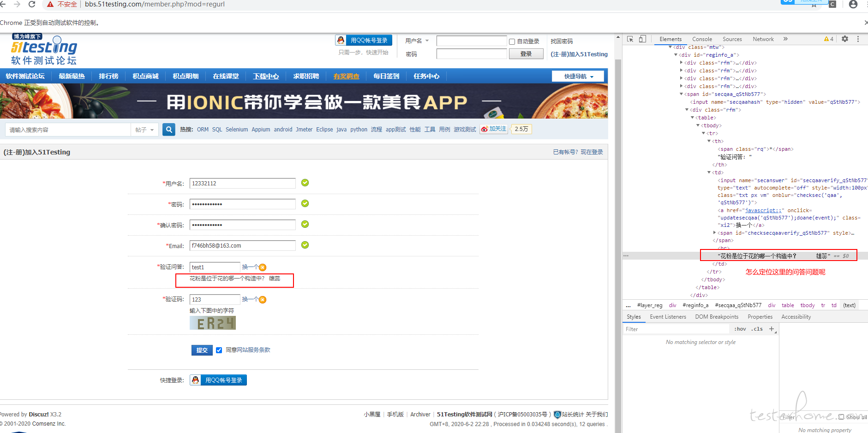
Task: Switch to the Network tab
Action: click(x=763, y=39)
